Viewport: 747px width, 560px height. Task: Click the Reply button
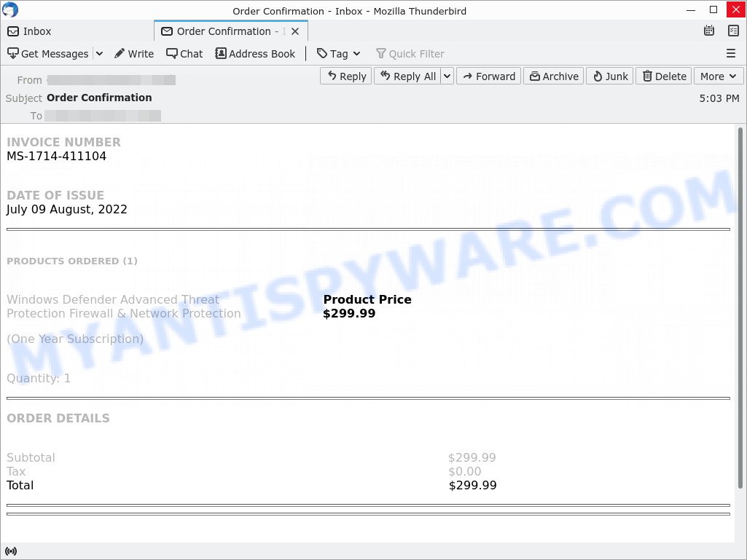pyautogui.click(x=345, y=76)
